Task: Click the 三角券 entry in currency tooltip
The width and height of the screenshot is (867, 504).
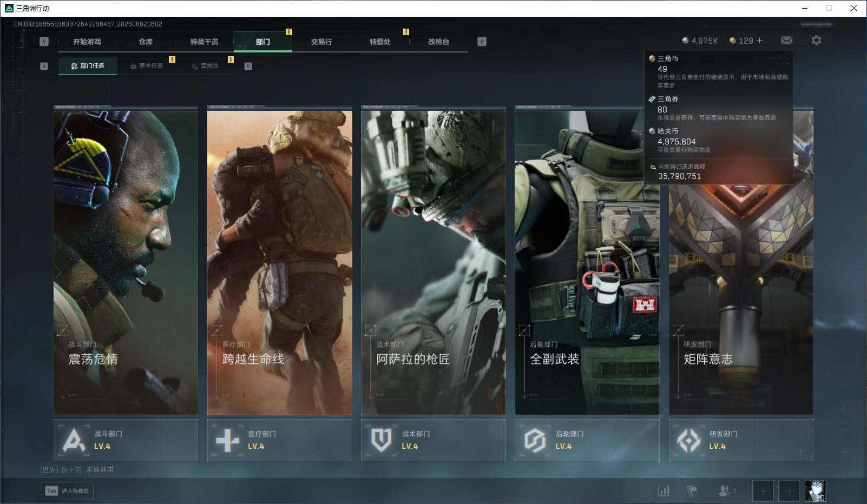Action: [719, 108]
